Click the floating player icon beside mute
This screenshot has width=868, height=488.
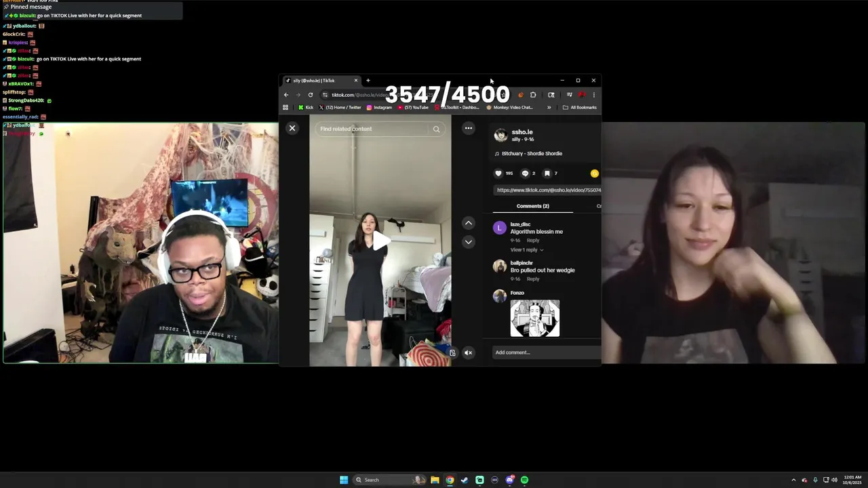pos(452,352)
